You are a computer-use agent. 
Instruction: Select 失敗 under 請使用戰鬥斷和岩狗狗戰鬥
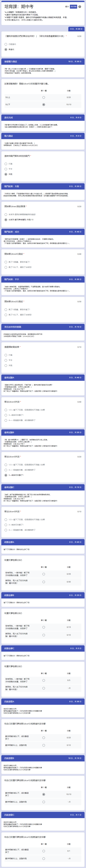coord(6,174)
